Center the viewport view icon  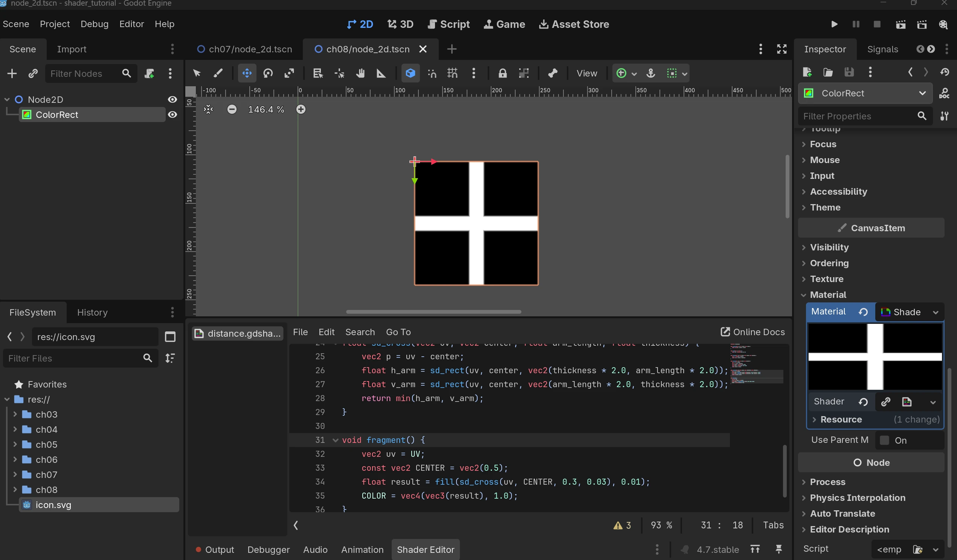tap(208, 109)
